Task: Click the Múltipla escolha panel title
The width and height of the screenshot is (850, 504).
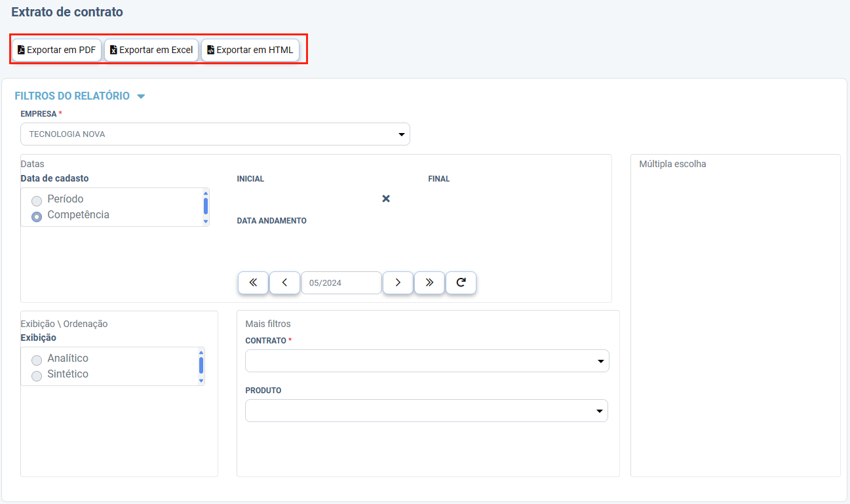Action: (x=672, y=164)
